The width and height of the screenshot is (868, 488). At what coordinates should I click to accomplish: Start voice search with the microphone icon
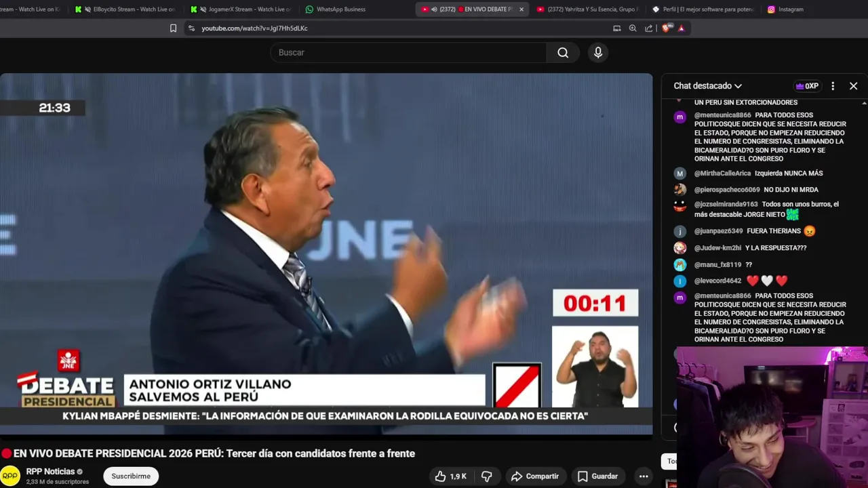[x=598, y=52]
